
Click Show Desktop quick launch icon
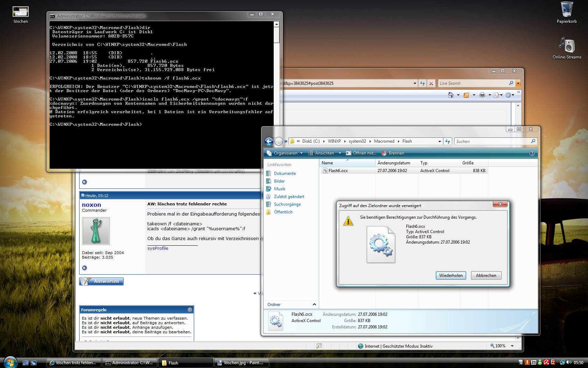pos(26,363)
